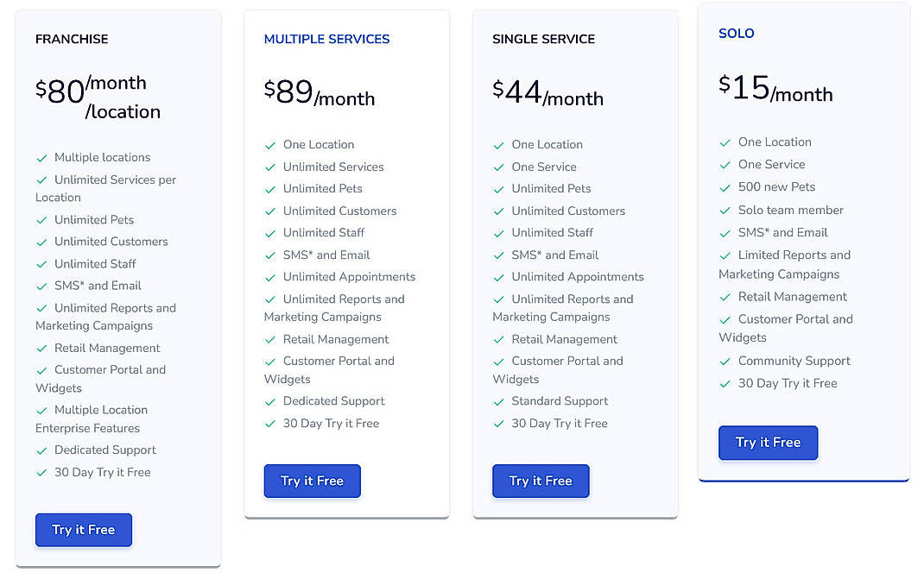Click the checkmark beside Retail Management under Solo
Image resolution: width=924 pixels, height=579 pixels.
[x=724, y=297]
